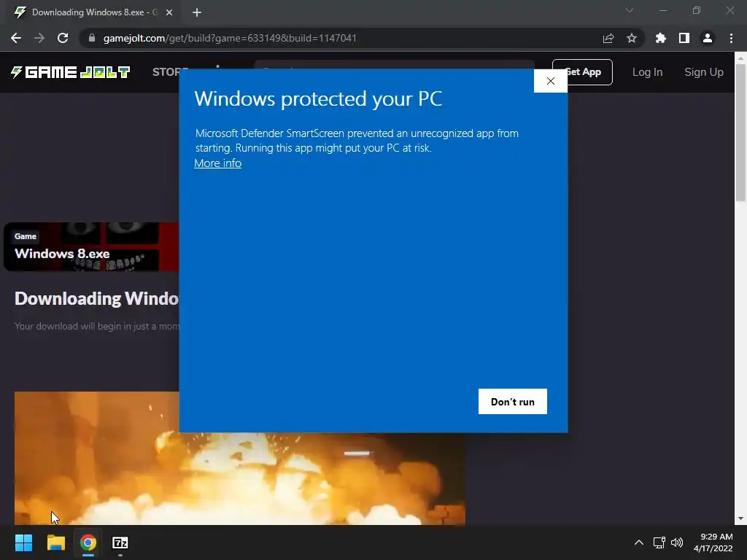The image size is (747, 560).
Task: Click the Don't run button
Action: point(512,402)
